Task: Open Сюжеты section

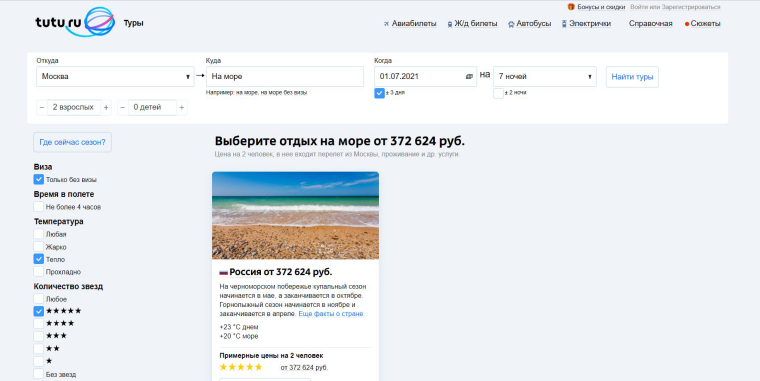Action: [705, 24]
